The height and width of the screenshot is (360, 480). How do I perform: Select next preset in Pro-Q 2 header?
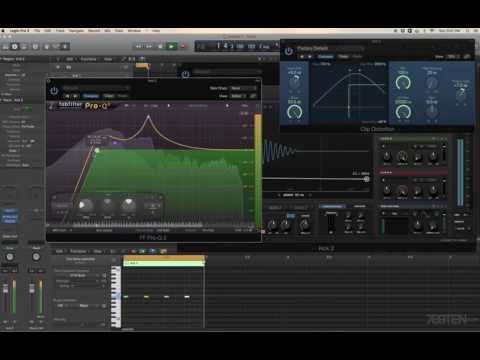75,96
